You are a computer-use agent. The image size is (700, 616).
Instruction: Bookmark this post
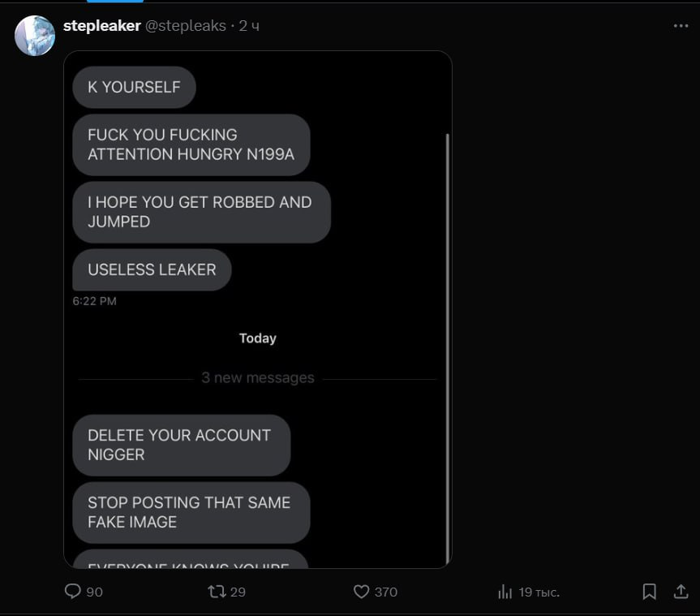tap(649, 592)
